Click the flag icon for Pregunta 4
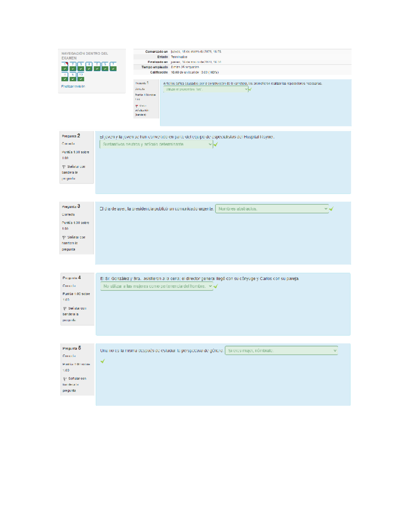This screenshot has height=532, width=411. pyautogui.click(x=65, y=309)
